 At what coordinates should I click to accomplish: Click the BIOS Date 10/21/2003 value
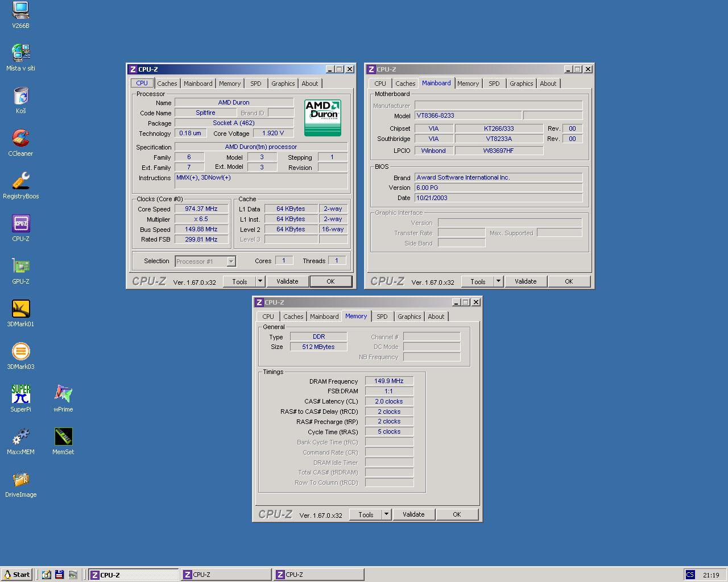pyautogui.click(x=498, y=198)
